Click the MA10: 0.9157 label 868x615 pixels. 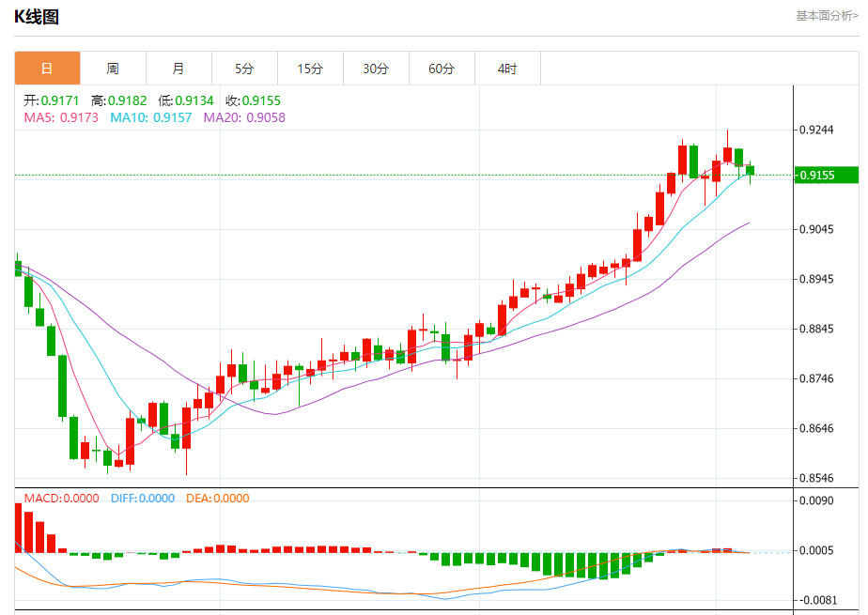point(151,117)
